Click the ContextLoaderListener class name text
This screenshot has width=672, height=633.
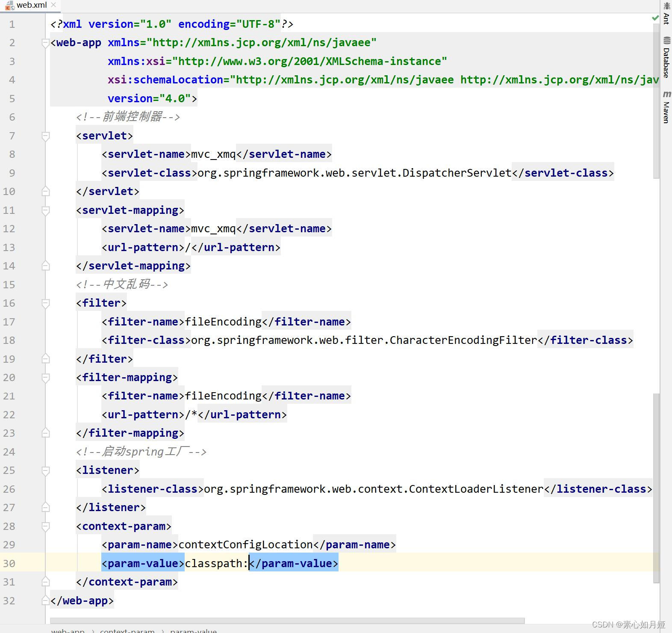click(x=476, y=489)
